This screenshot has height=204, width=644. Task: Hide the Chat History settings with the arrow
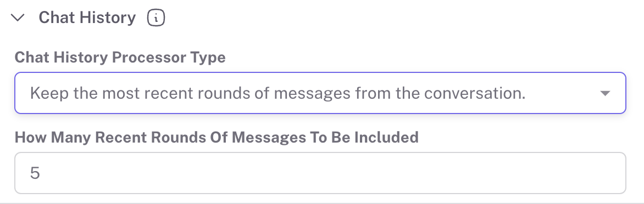[x=18, y=18]
